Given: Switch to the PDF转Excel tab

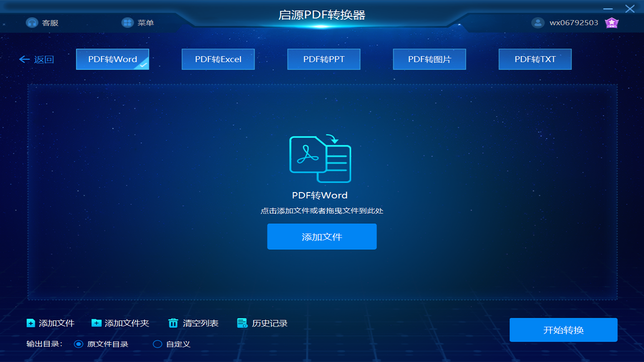Looking at the screenshot, I should [x=218, y=59].
